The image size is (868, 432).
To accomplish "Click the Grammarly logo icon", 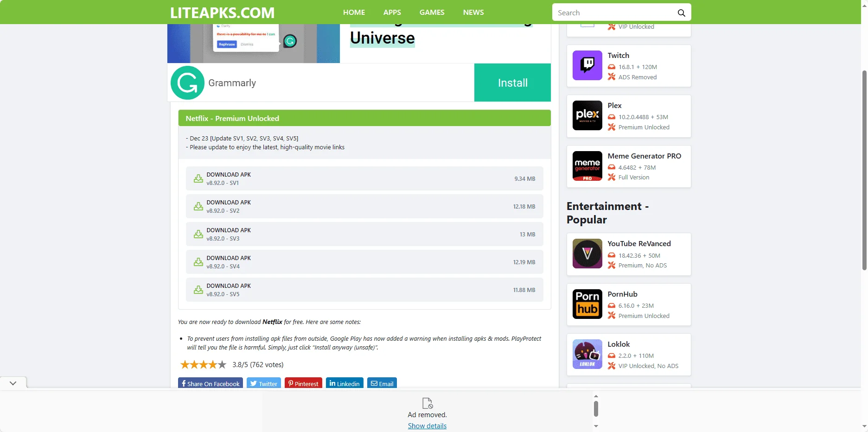I will click(187, 83).
